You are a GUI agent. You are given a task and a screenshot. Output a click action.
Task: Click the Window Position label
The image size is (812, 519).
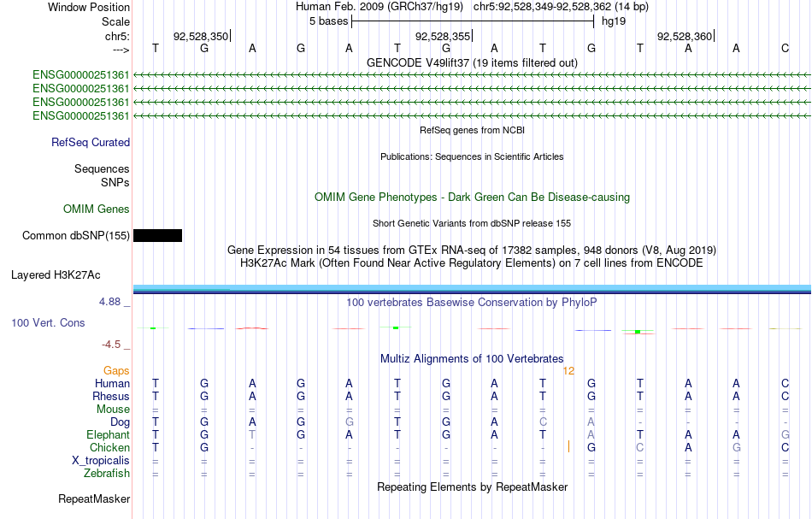(89, 7)
